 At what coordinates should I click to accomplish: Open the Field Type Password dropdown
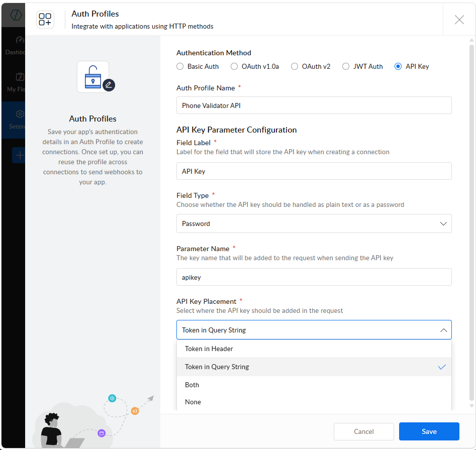point(314,223)
